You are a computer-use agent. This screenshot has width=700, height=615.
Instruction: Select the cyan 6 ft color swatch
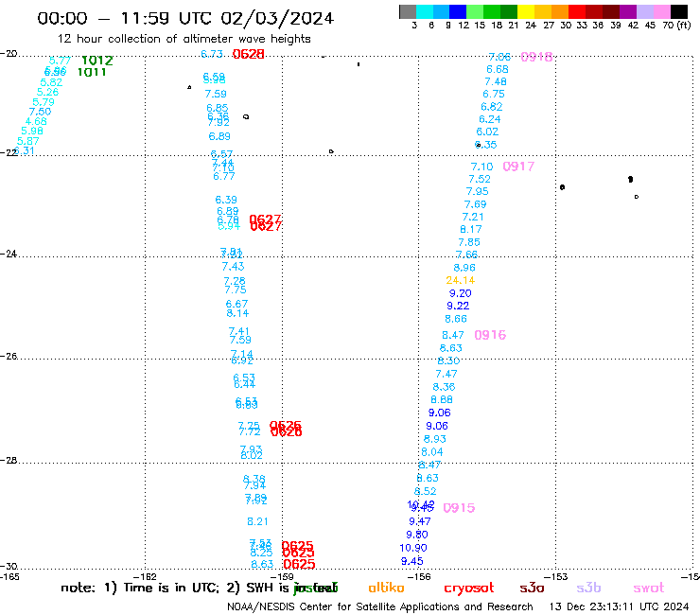[x=425, y=11]
